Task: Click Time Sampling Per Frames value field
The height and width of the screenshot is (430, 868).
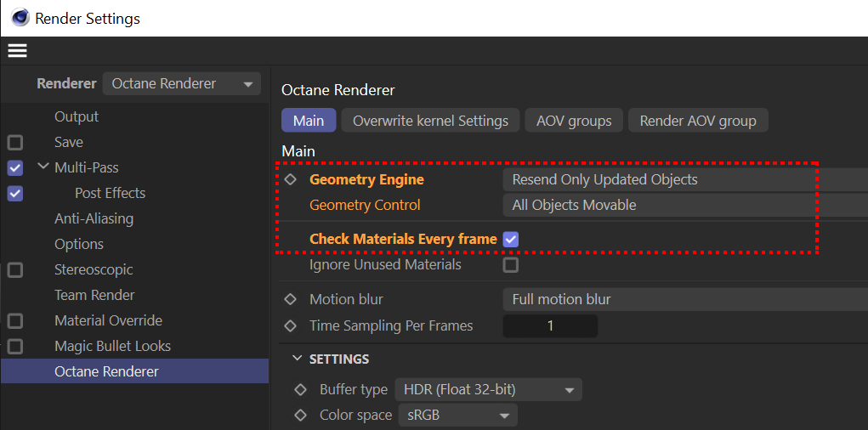Action: [x=550, y=326]
